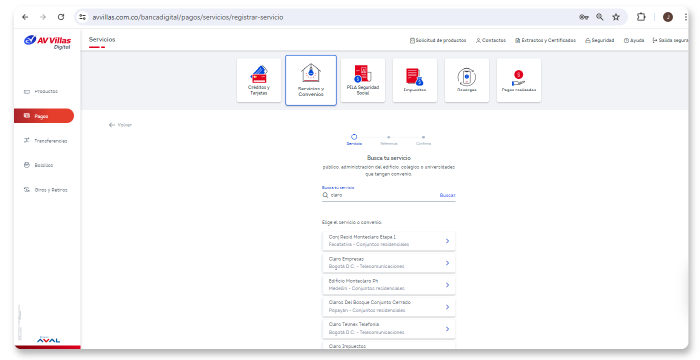Click the Servicio step indicator
This screenshot has width=700, height=360.
(354, 139)
